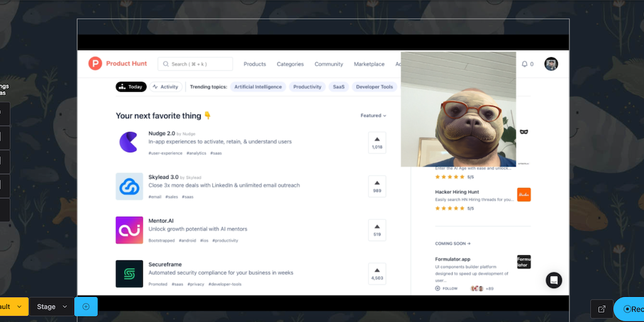
Task: Click the #email tag under Skylead
Action: point(155,197)
